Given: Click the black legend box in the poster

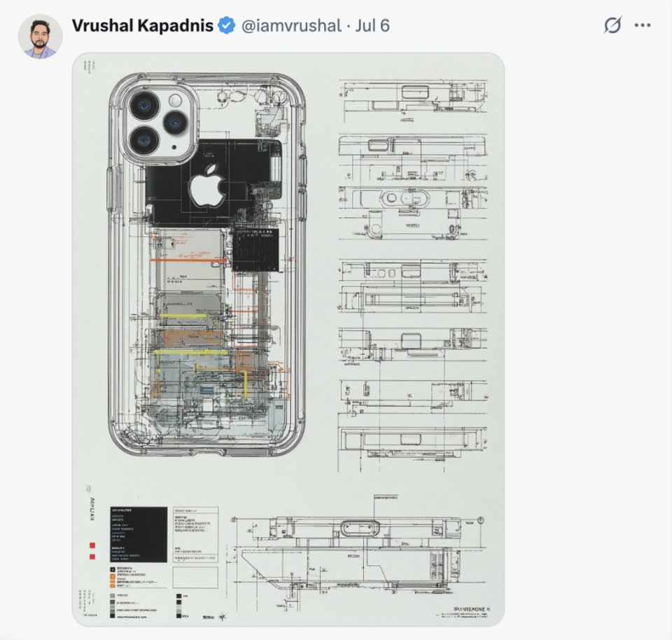Looking at the screenshot, I should 139,534.
